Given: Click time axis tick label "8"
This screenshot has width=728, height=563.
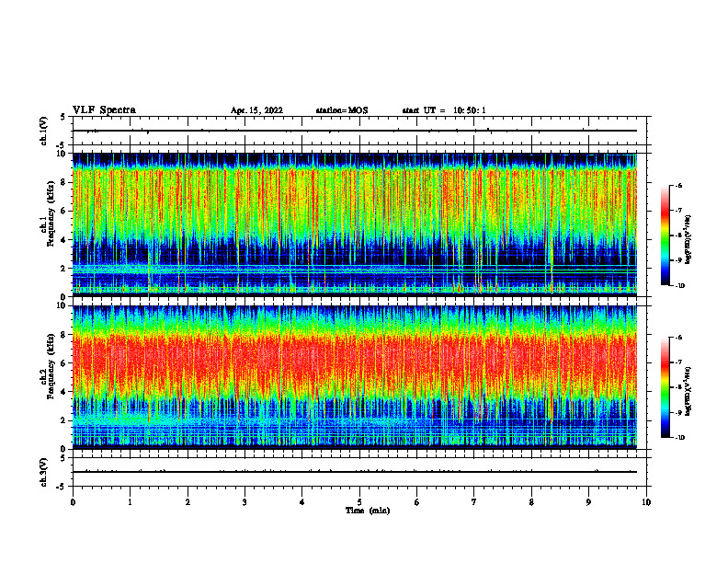Looking at the screenshot, I should click(531, 502).
